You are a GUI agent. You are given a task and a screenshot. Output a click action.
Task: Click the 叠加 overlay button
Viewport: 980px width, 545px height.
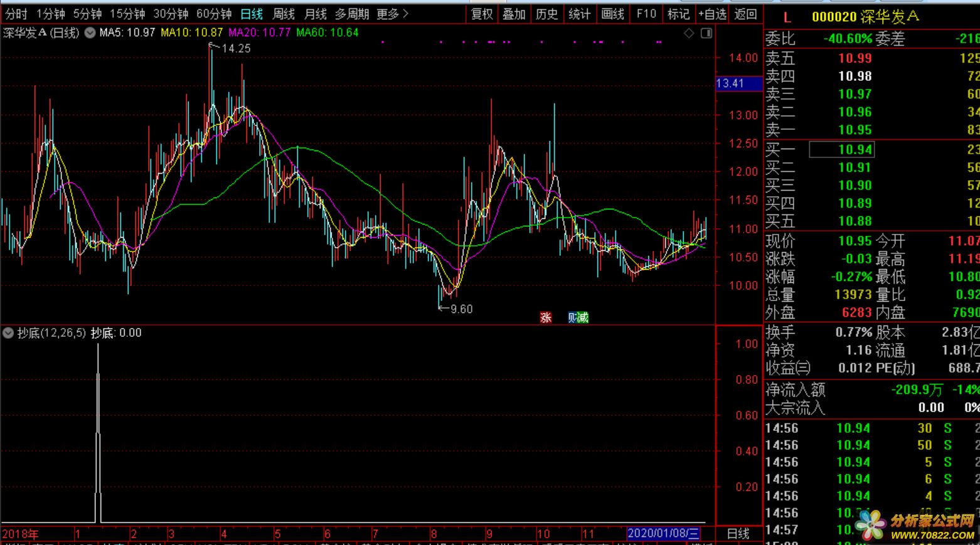click(x=514, y=14)
